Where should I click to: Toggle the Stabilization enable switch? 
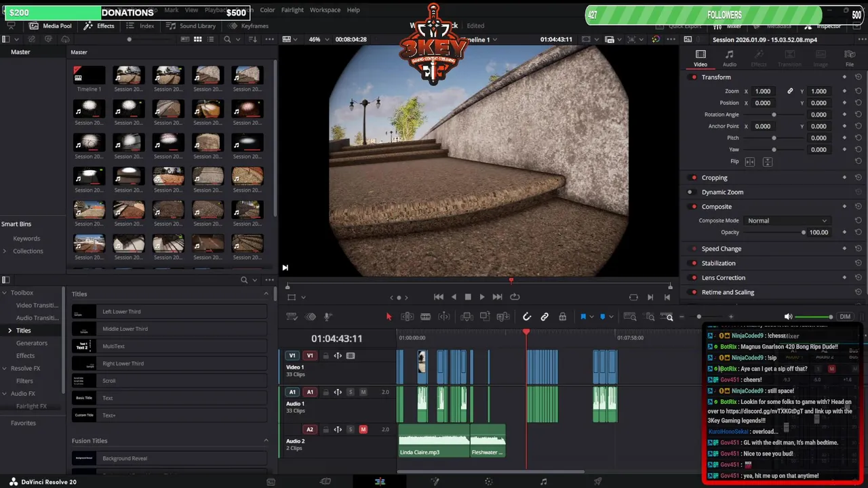click(x=693, y=263)
